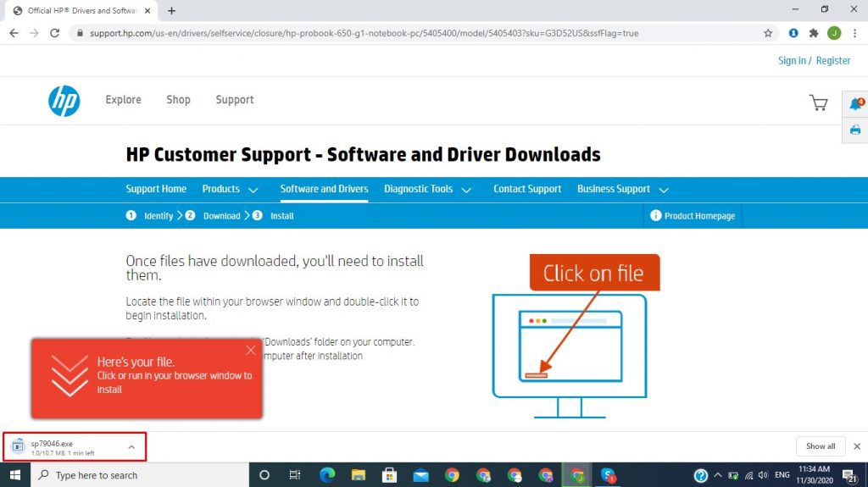Open Chrome extensions puzzle icon
This screenshot has width=868, height=487.
[814, 34]
